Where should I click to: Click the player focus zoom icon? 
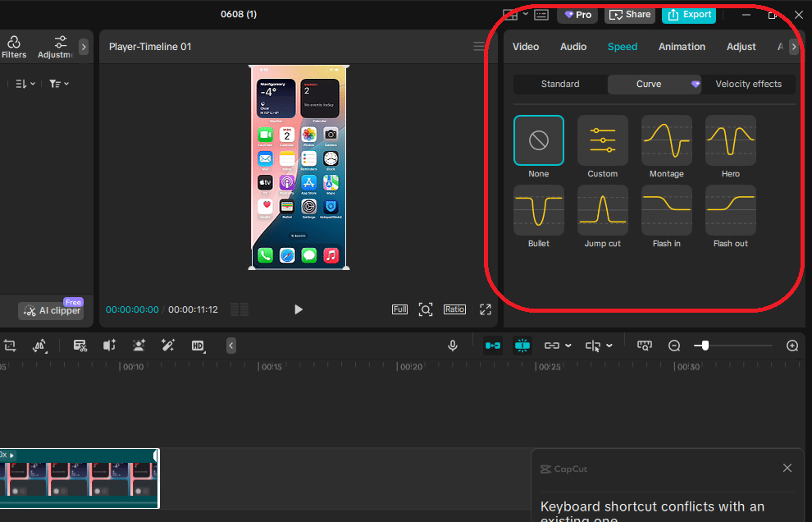[x=425, y=309]
